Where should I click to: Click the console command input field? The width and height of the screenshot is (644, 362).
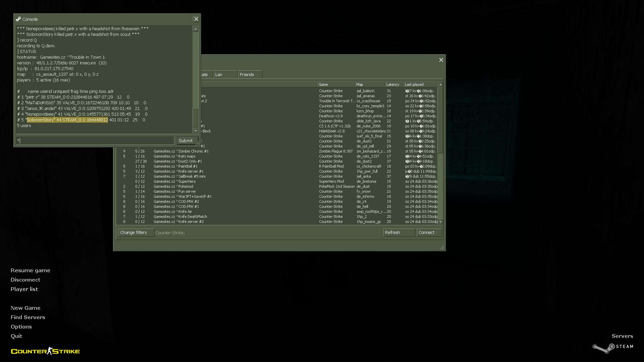pyautogui.click(x=95, y=141)
